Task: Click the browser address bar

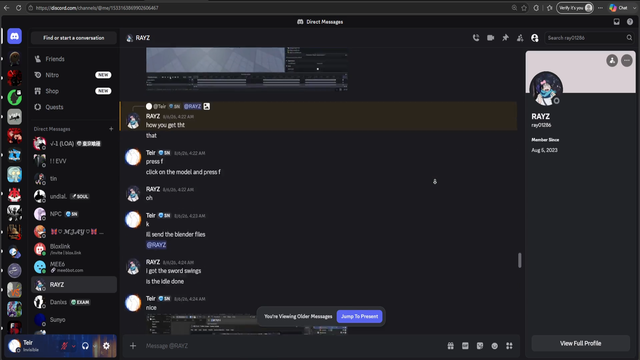Action: [269, 8]
